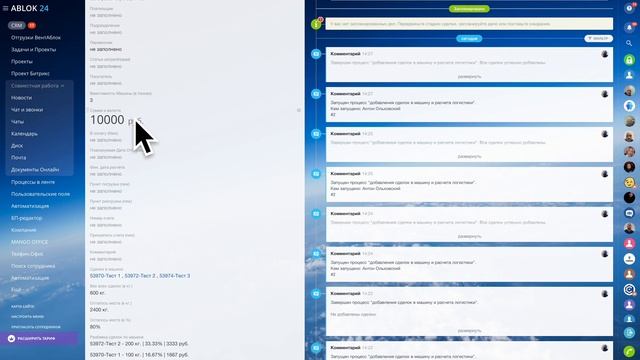Click the search magnifier in the right sidebar

click(x=629, y=43)
